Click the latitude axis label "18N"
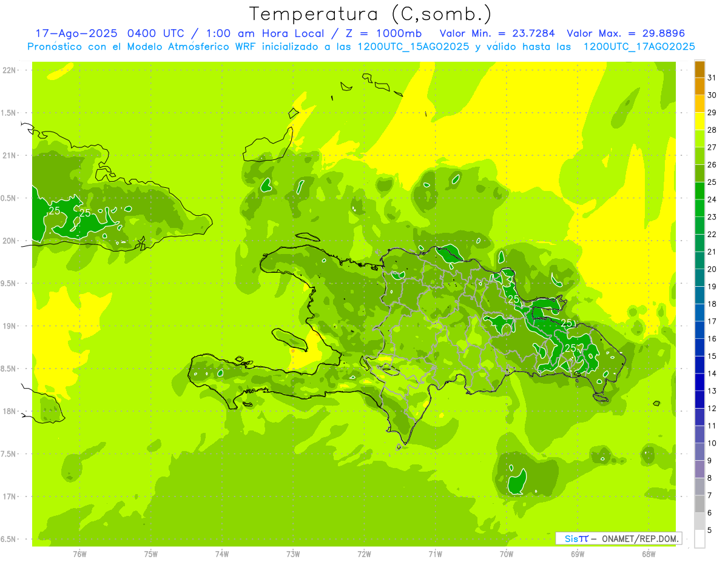The height and width of the screenshot is (562, 728). pyautogui.click(x=8, y=412)
